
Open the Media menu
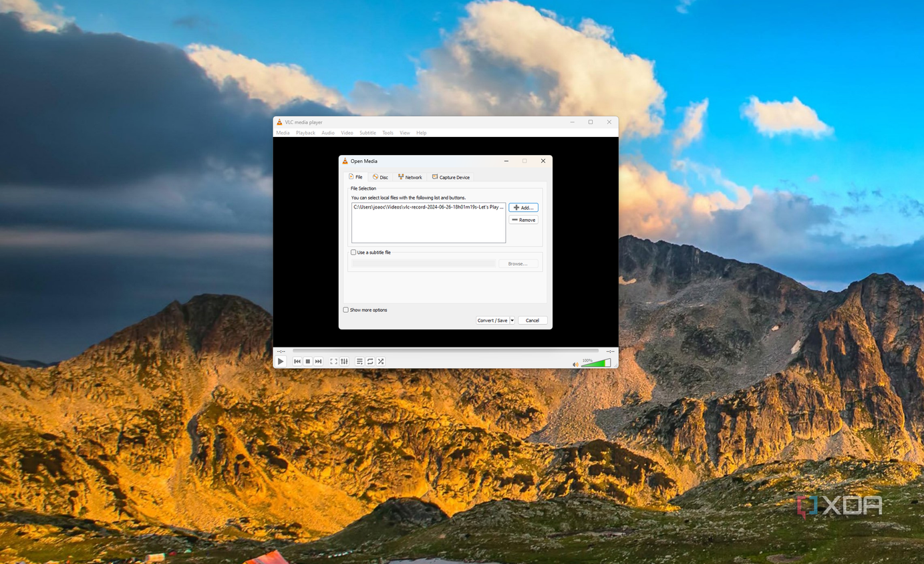point(283,133)
